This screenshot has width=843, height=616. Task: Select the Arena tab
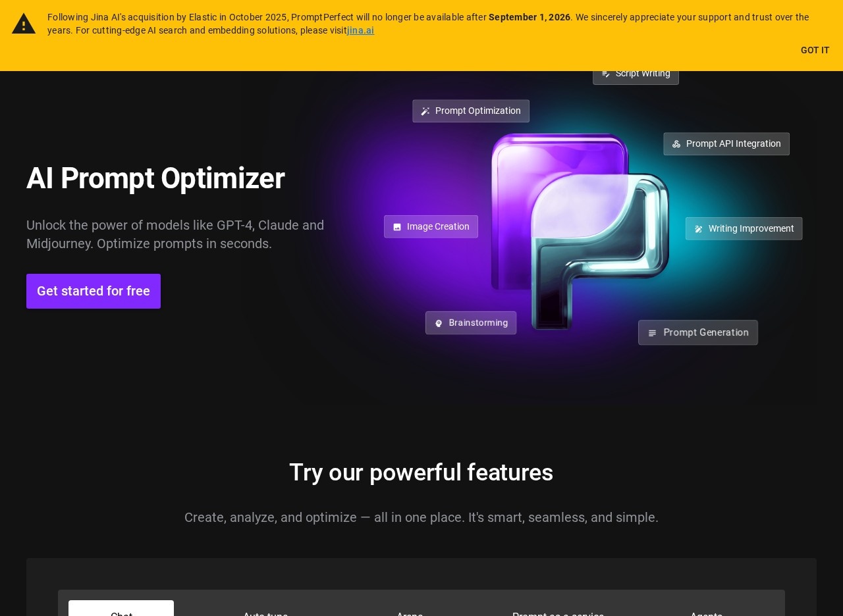click(x=410, y=612)
